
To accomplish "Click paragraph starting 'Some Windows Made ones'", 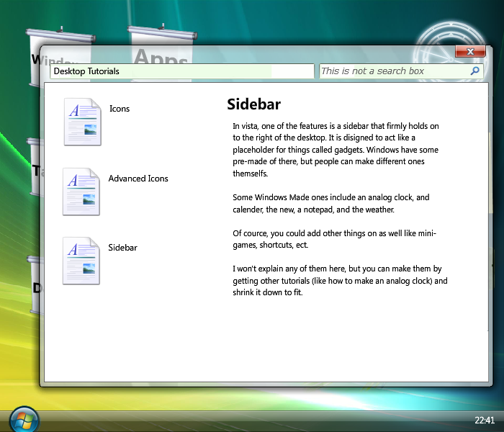I will 331,204.
